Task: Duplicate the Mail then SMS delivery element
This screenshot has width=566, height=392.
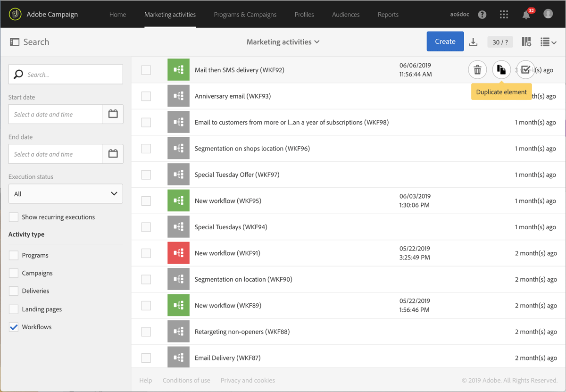Action: 501,69
